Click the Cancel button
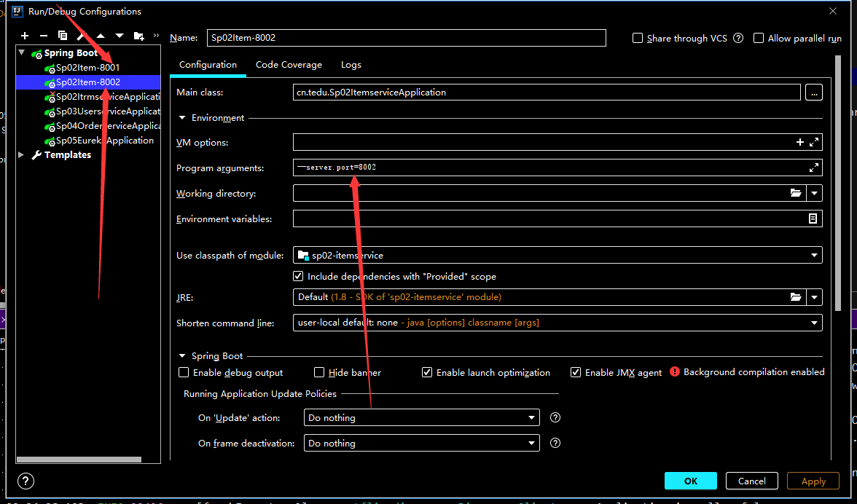This screenshot has width=857, height=504. tap(751, 481)
